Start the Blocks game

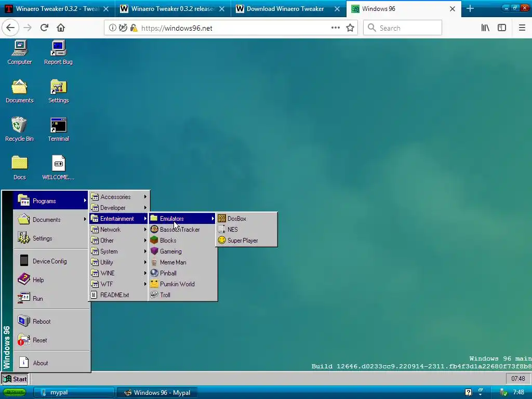[x=182, y=240]
